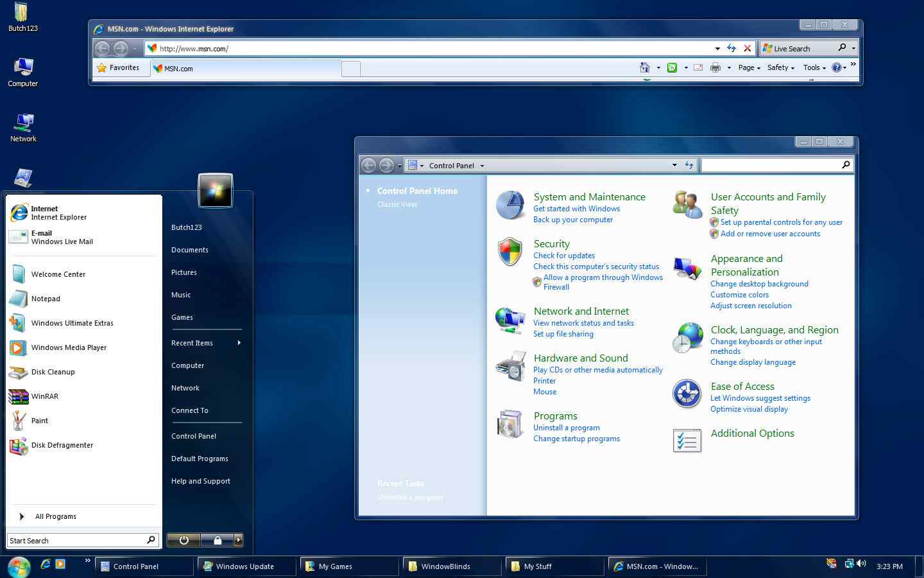Open IE Safety dropdown menu
The width and height of the screenshot is (924, 578).
point(780,67)
